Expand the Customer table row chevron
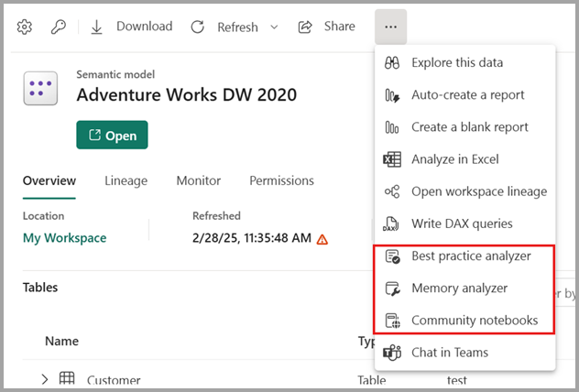The image size is (579, 392). (x=45, y=379)
